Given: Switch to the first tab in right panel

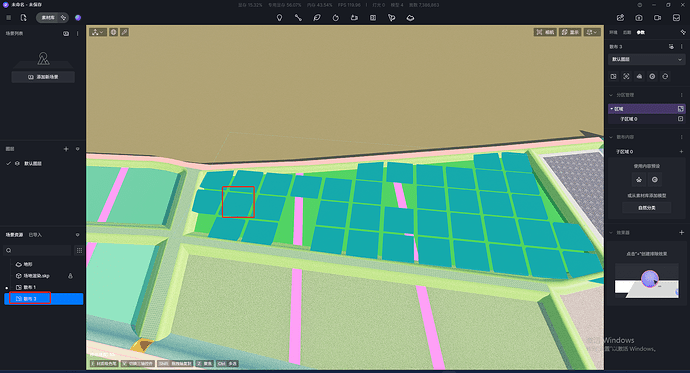Looking at the screenshot, I should [x=613, y=33].
